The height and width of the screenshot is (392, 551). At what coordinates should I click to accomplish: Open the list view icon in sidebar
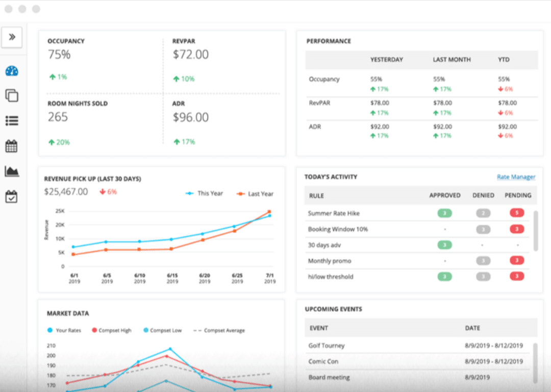coord(11,120)
